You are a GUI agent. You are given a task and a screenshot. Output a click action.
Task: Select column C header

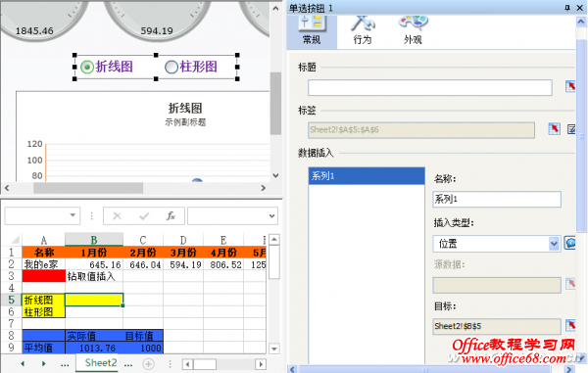143,240
